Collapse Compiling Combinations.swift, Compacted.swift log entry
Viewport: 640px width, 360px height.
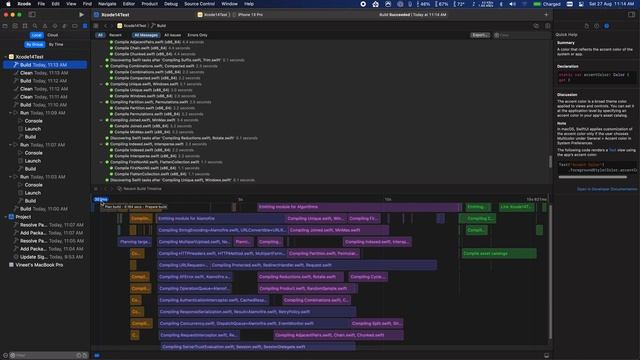coord(102,66)
